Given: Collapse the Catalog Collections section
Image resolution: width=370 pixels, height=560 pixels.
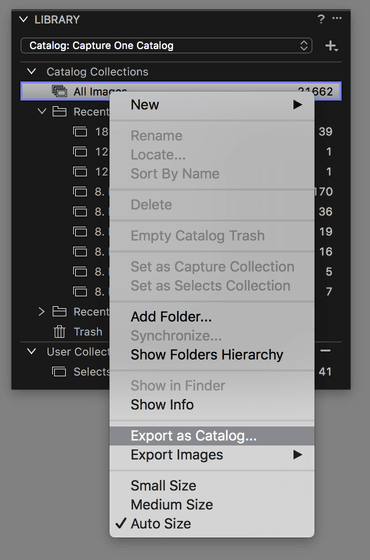Looking at the screenshot, I should click(x=31, y=71).
